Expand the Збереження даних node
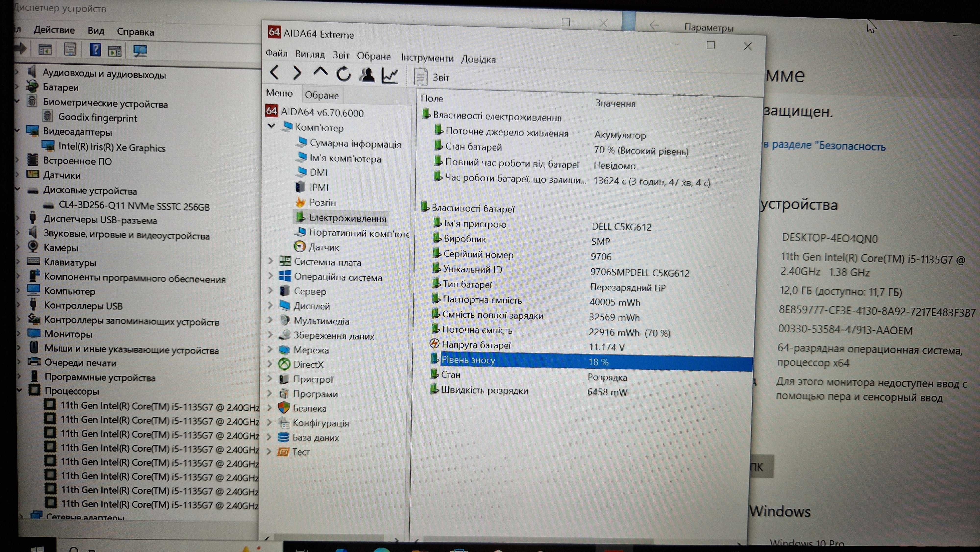The image size is (980, 552). [x=270, y=335]
